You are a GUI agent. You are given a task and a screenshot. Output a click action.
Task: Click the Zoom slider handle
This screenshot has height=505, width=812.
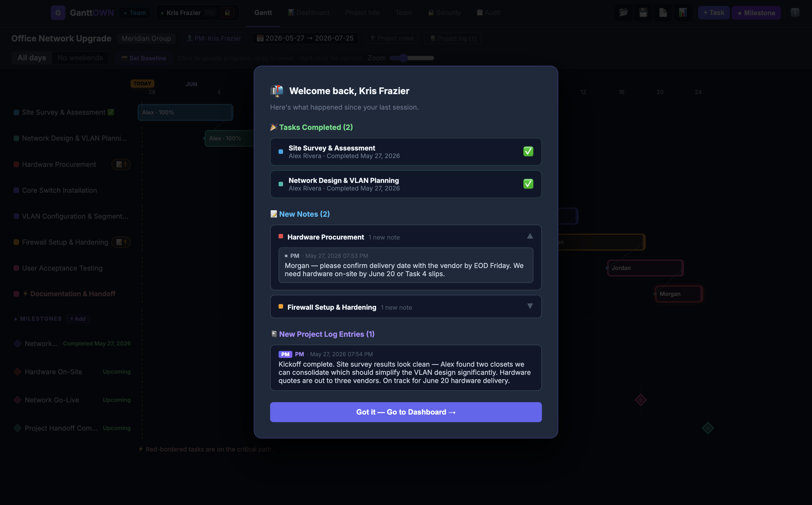pos(404,58)
